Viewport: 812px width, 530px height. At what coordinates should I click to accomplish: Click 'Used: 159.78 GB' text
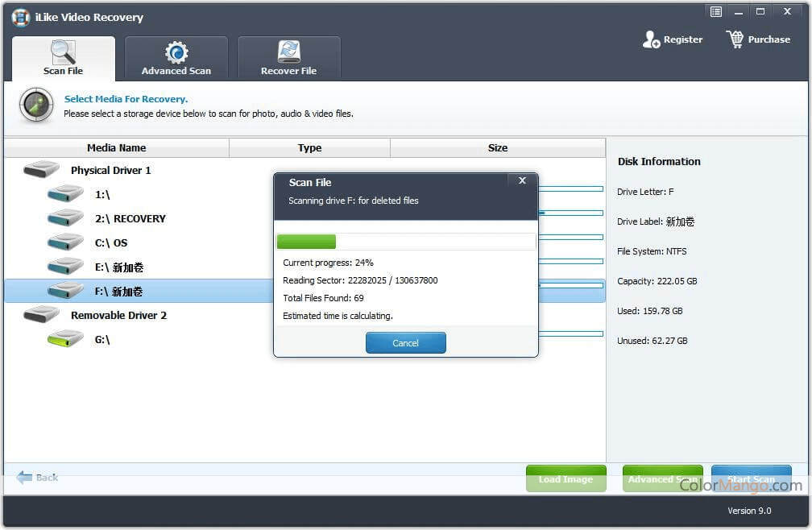650,311
